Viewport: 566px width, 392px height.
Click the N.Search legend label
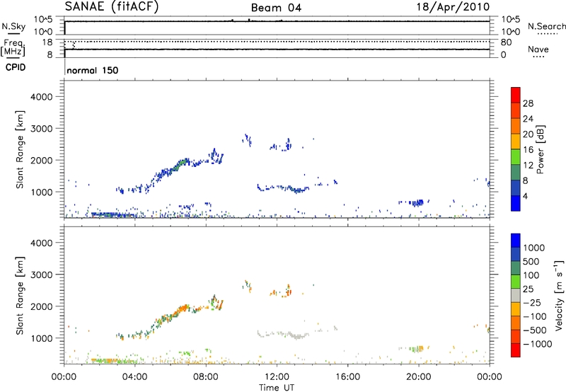pyautogui.click(x=546, y=26)
